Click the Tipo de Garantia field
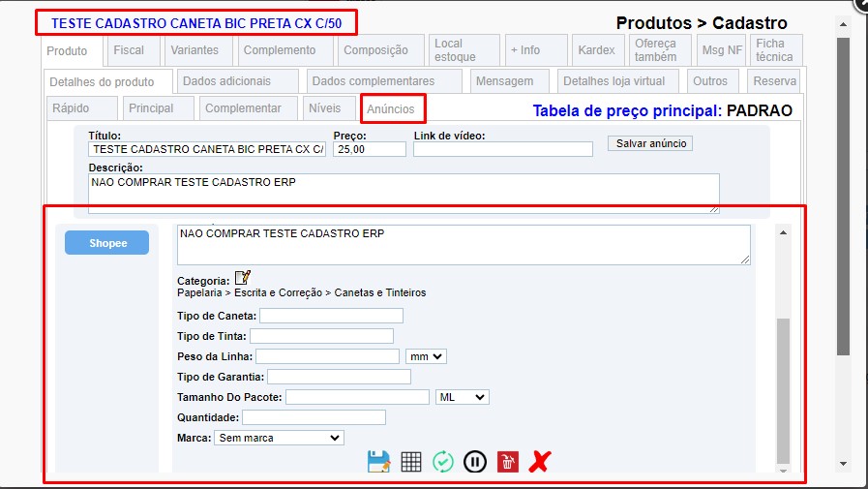Viewport: 868px width, 489px height. click(x=339, y=377)
